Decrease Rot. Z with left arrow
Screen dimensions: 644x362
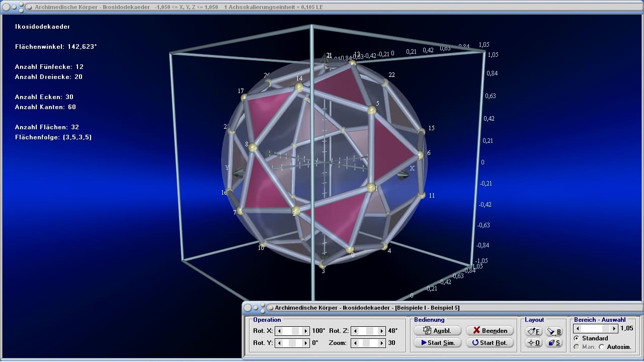(x=355, y=331)
